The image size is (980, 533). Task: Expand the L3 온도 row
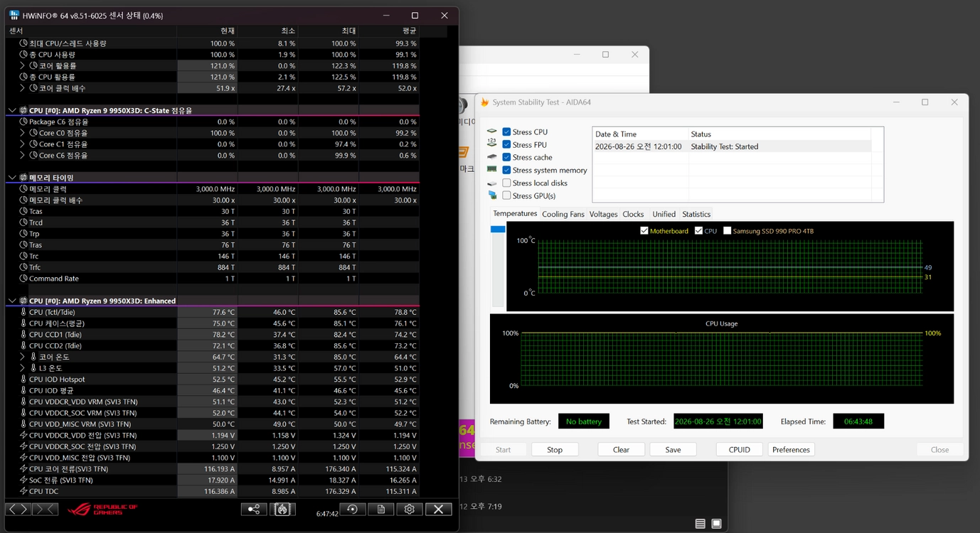(23, 368)
